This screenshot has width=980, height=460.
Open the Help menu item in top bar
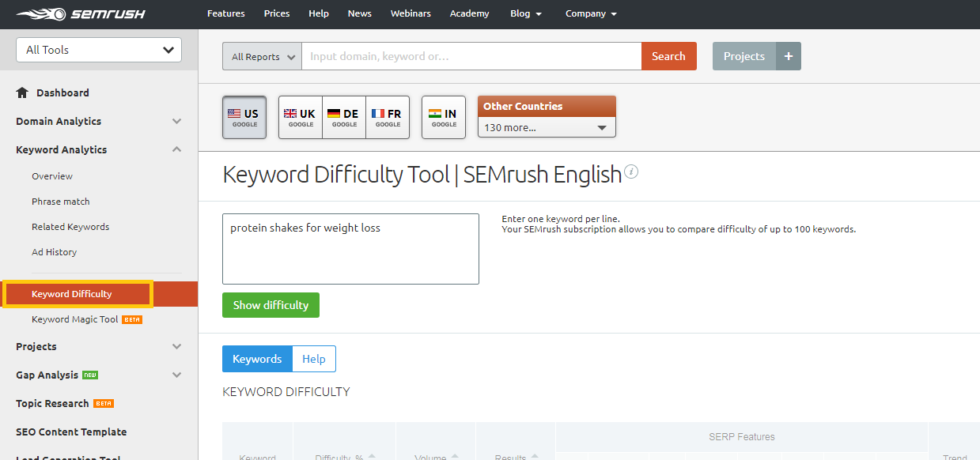tap(319, 13)
